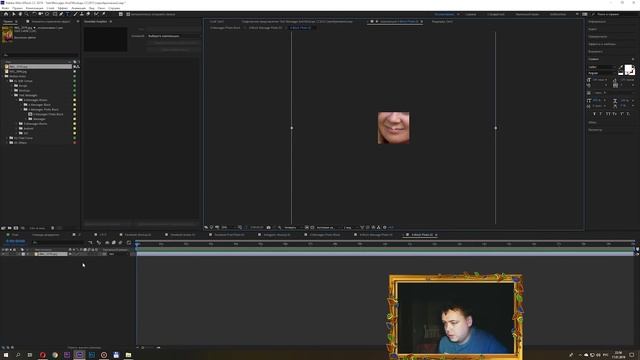Select the Clone Stamp tool

pos(82,14)
